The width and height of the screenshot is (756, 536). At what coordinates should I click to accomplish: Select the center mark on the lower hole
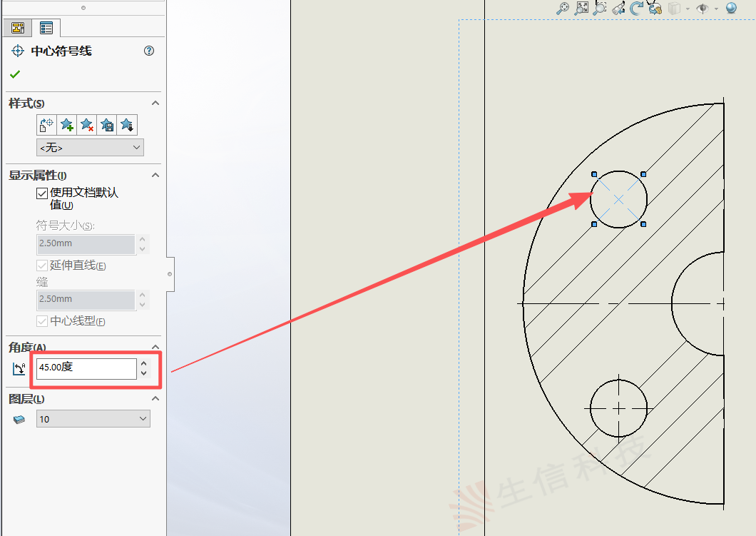619,408
